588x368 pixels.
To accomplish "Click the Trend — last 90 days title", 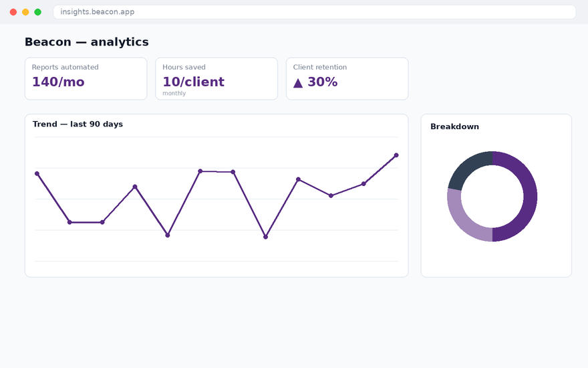I will pyautogui.click(x=78, y=124).
